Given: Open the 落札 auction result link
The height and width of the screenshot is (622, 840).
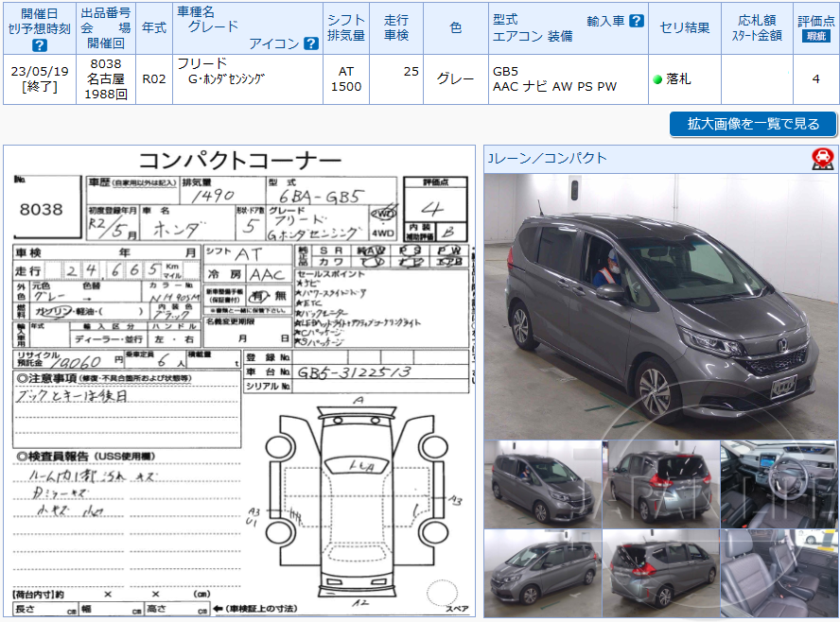Looking at the screenshot, I should [678, 78].
